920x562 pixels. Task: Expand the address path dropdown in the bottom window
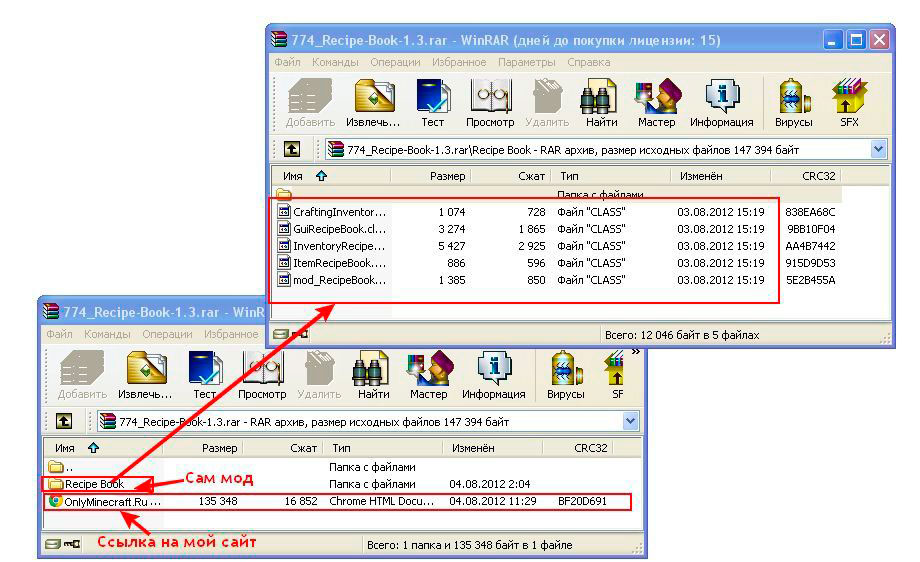coord(630,421)
